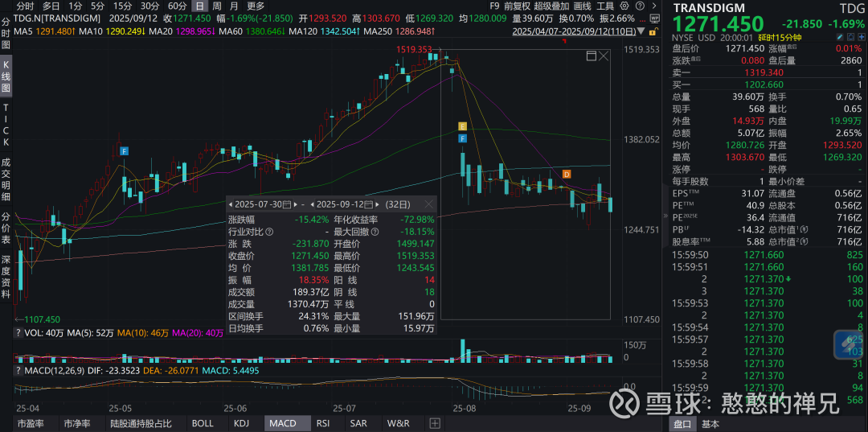
Task: Switch indicator to W&R
Action: point(399,424)
